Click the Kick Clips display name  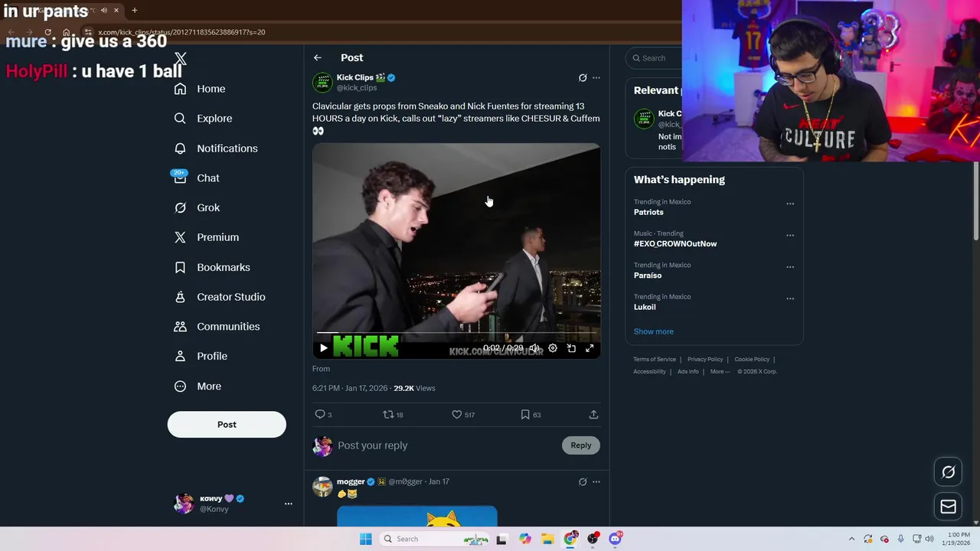pos(355,77)
